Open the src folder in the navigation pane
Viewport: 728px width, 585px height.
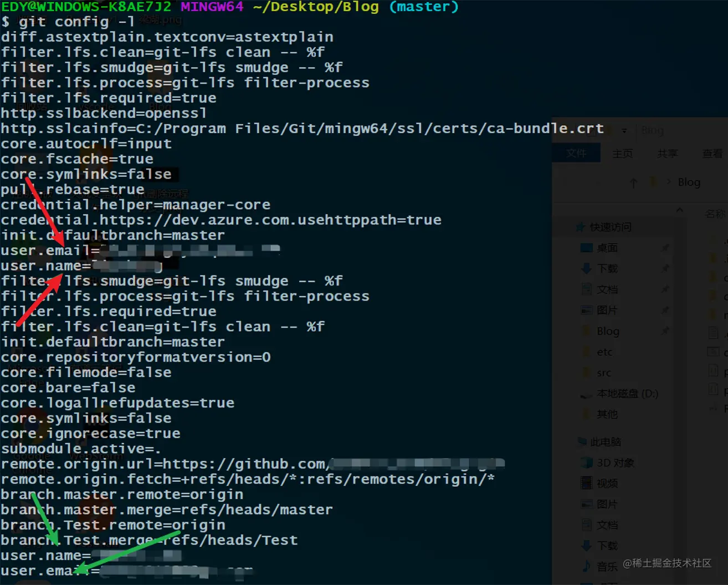604,373
